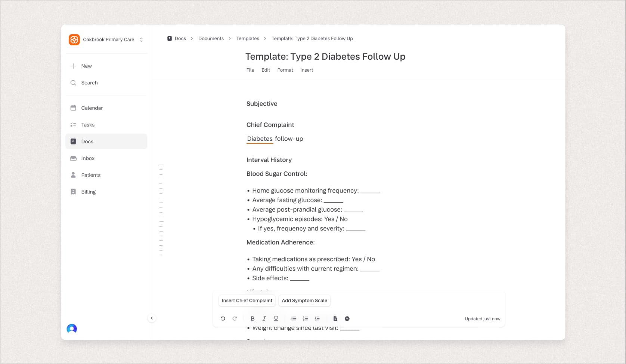Click the redo arrow in the editor toolbar
The width and height of the screenshot is (626, 364).
[235, 318]
